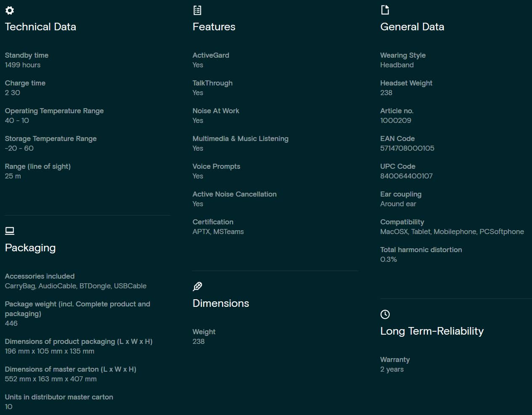Viewport: 532px width, 415px height.
Task: Click the "40 - 10" value
Action: [17, 120]
